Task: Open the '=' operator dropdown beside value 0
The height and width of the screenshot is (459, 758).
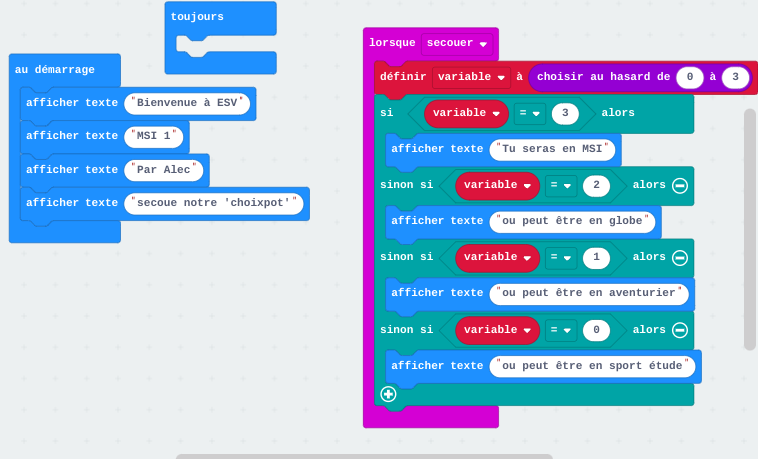Action: [x=561, y=330]
